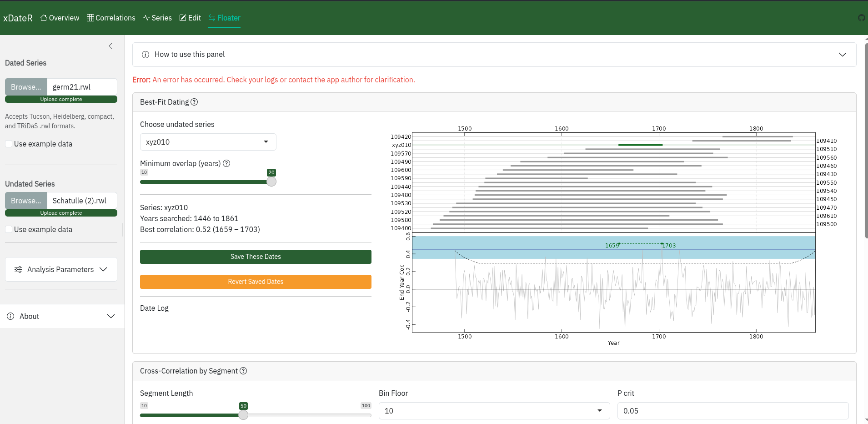Click the Analysis Parameters sliders icon
The height and width of the screenshot is (424, 868).
18,269
